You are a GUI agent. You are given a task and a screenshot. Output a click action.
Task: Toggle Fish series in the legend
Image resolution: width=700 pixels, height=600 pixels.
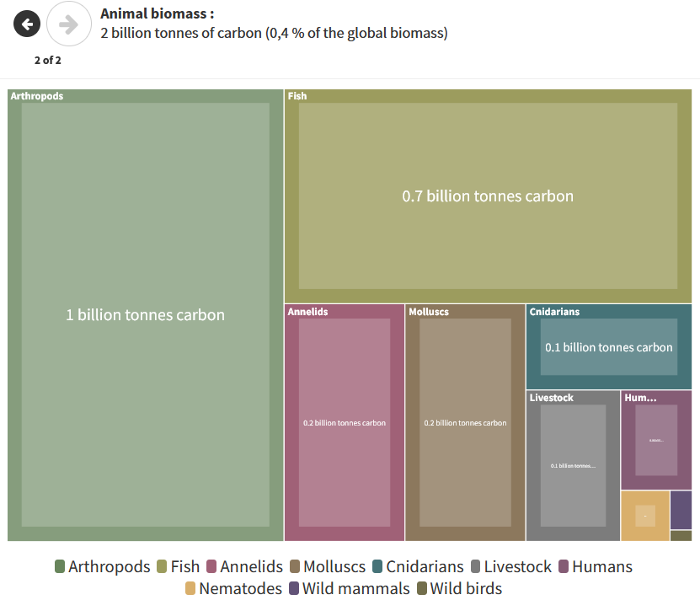tap(179, 567)
